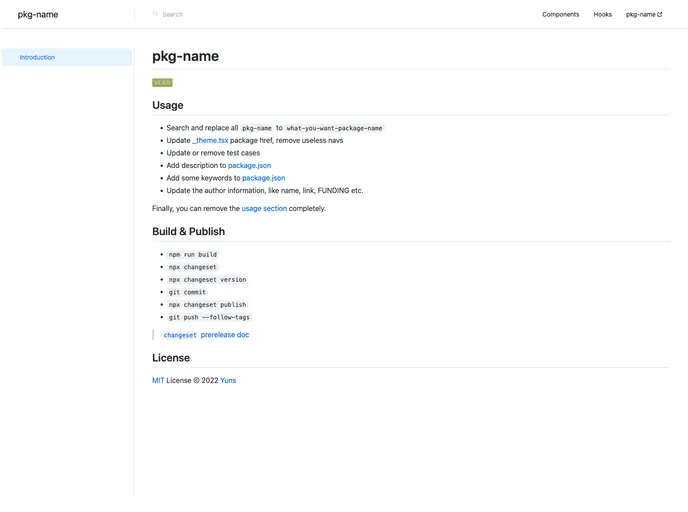Click the version badge under the title
The height and width of the screenshot is (512, 688).
(x=162, y=82)
